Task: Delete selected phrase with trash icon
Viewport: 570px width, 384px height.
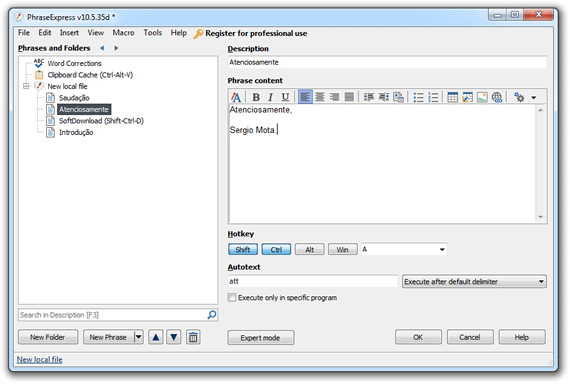Action: click(193, 337)
